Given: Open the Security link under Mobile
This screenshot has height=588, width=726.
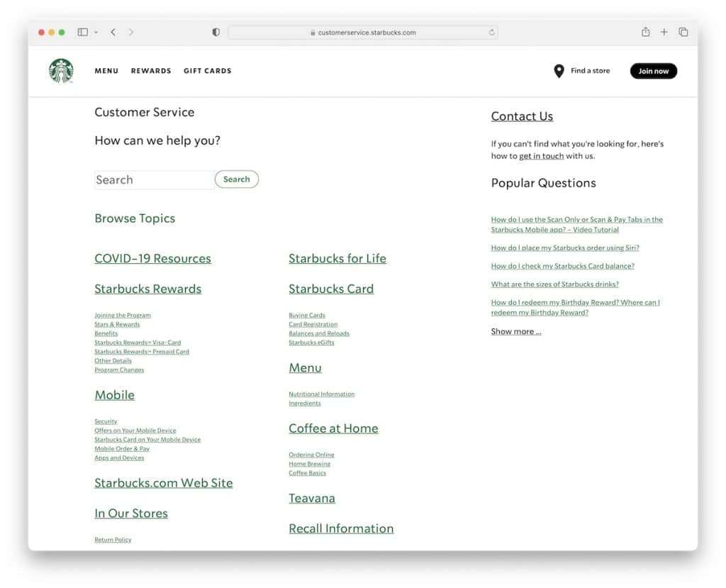Looking at the screenshot, I should click(106, 421).
